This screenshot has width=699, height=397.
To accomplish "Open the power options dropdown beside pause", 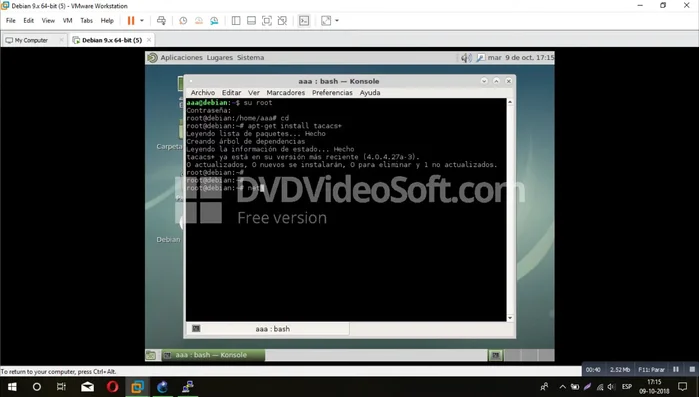I will [x=142, y=20].
